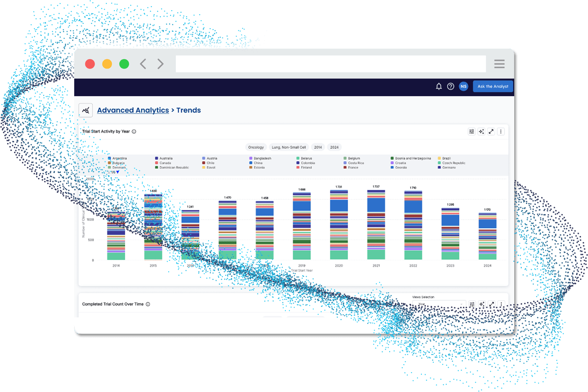Open the Advanced Analytics breadcrumb link
Viewport: 588px width, 392px height.
[133, 110]
